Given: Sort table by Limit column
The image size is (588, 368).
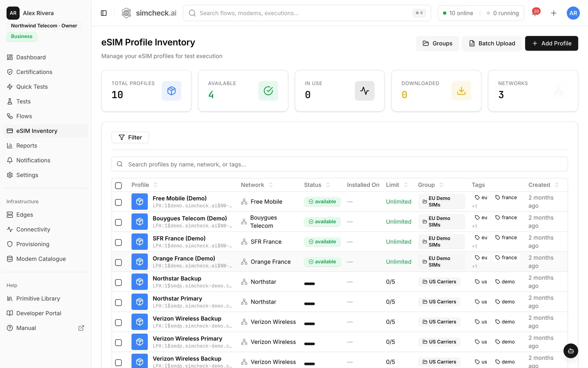Looking at the screenshot, I should click(397, 185).
